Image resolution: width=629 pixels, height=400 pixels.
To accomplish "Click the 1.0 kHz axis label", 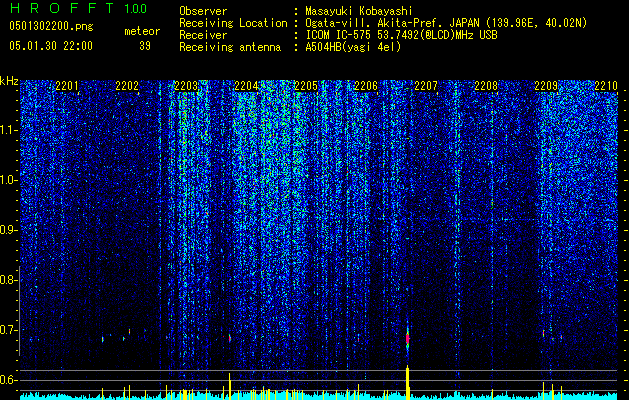I will pos(9,180).
